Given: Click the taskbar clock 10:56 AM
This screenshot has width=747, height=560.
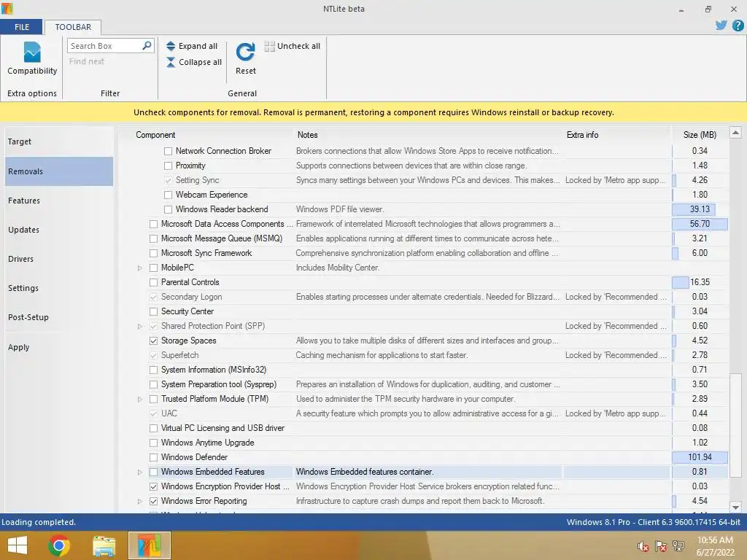Looking at the screenshot, I should click(x=715, y=540).
